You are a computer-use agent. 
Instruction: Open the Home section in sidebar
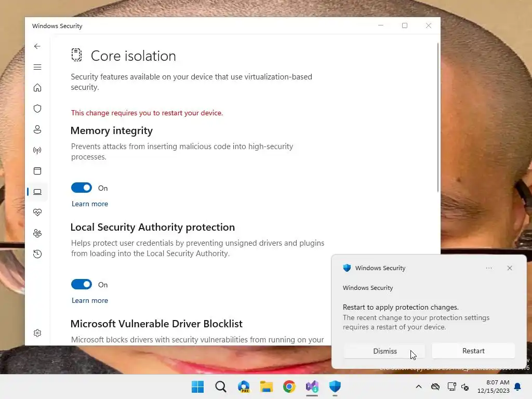pyautogui.click(x=37, y=88)
